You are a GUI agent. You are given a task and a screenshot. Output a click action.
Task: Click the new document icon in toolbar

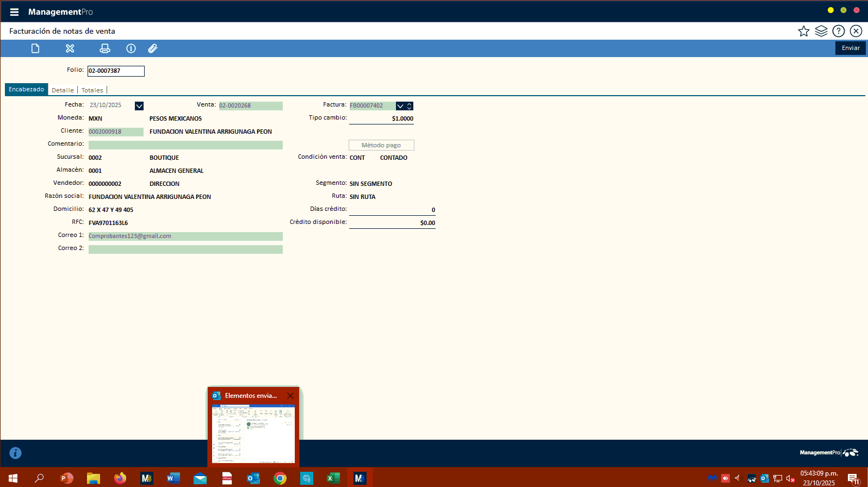click(x=35, y=48)
